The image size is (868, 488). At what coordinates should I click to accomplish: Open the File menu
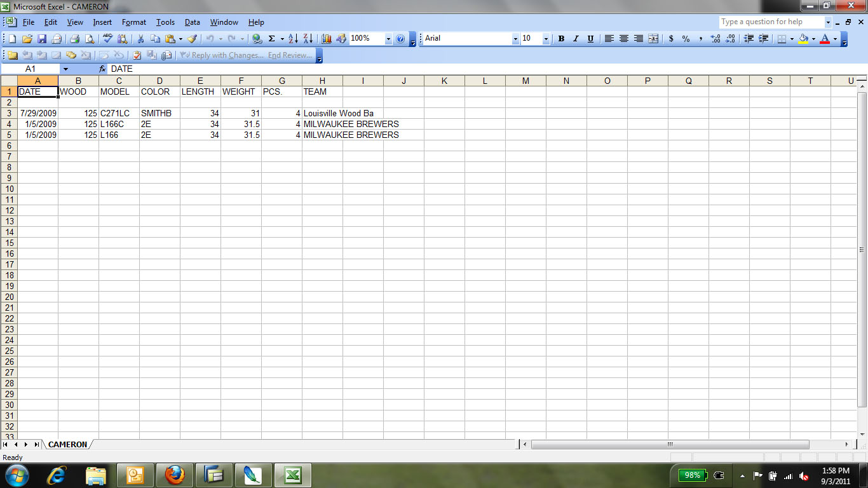click(29, 22)
